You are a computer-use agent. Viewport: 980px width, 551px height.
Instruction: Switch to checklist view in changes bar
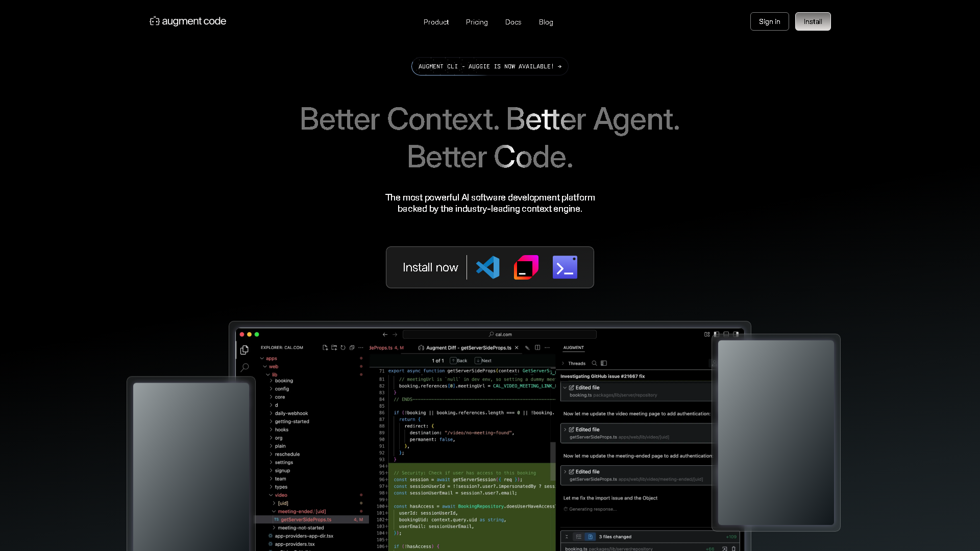click(x=578, y=537)
